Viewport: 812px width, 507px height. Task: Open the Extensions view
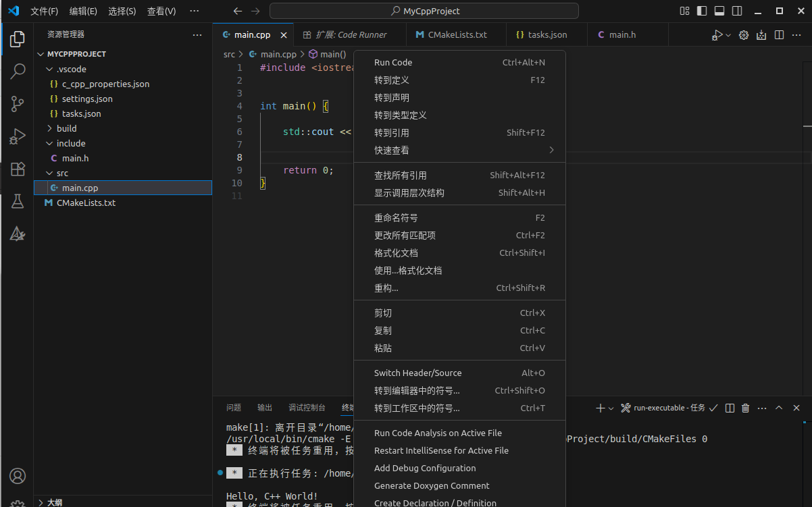point(17,169)
